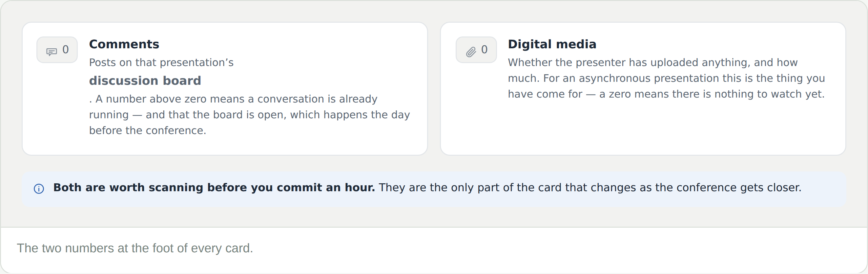Click the zero next to comments icon
The image size is (868, 274).
point(66,50)
